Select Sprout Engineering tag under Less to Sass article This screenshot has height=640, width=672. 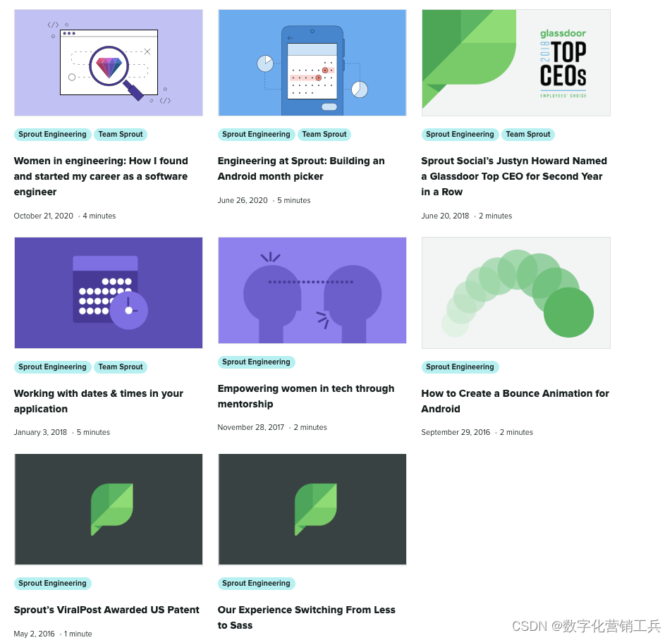click(256, 584)
